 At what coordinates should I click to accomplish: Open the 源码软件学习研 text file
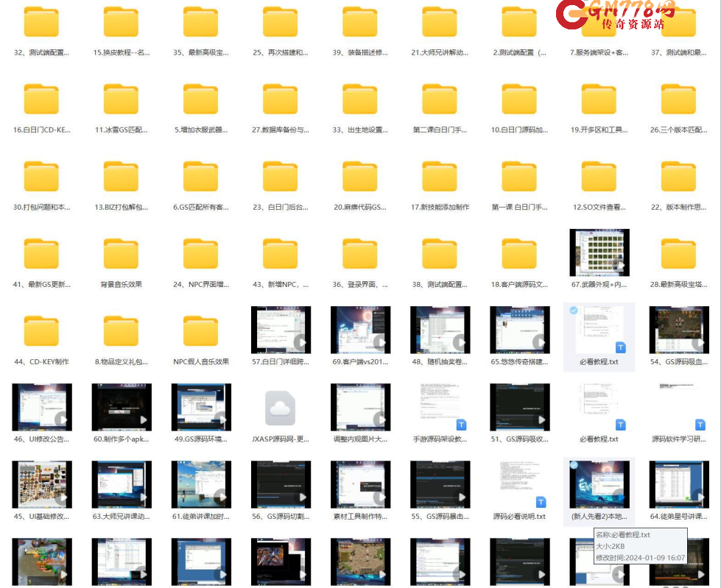(678, 408)
